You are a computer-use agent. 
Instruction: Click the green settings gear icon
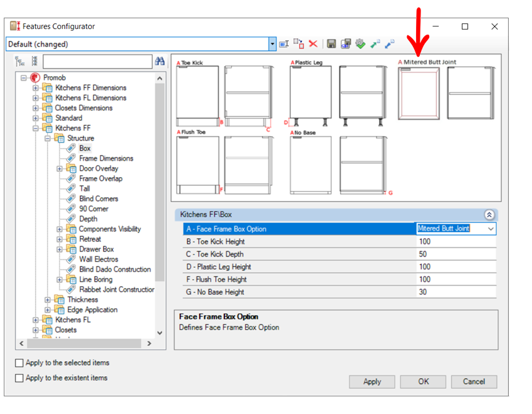(360, 44)
